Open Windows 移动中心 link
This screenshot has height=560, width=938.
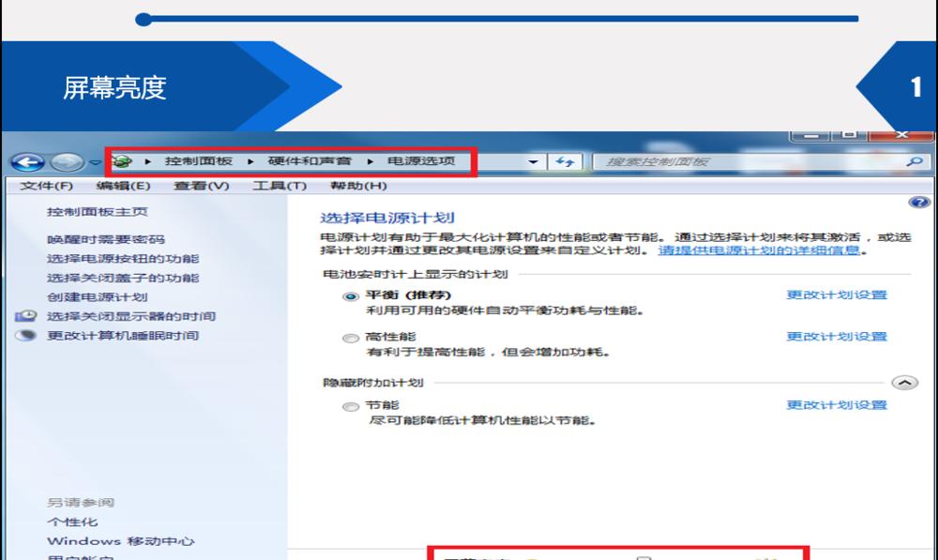[x=121, y=541]
